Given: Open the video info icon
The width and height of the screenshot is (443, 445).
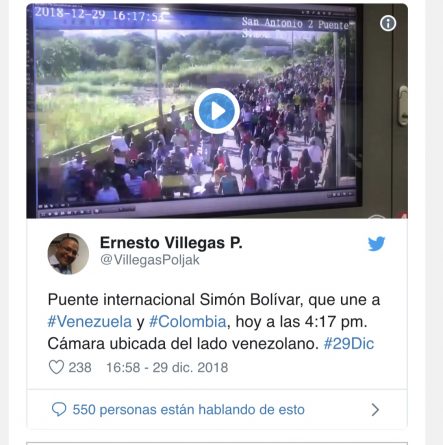Looking at the screenshot, I should point(388,23).
